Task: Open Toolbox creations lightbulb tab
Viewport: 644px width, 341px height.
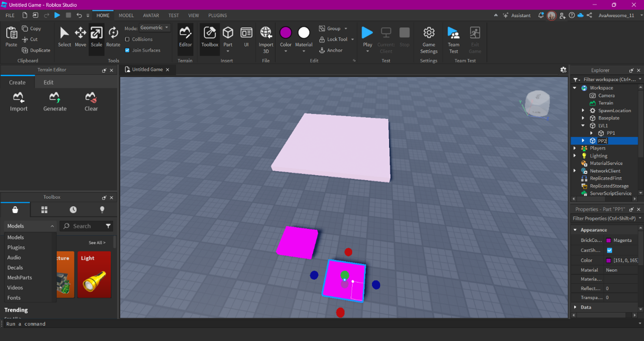Action: click(102, 210)
